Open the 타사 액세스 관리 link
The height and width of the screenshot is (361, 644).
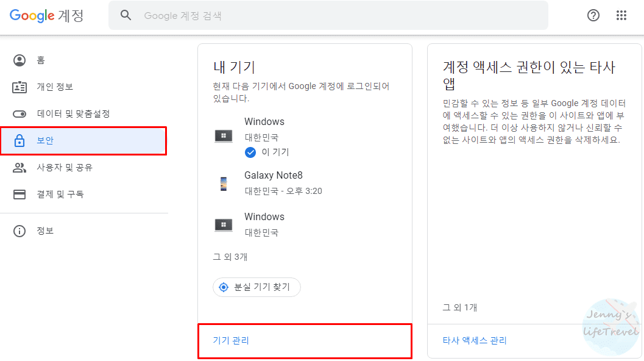click(475, 340)
